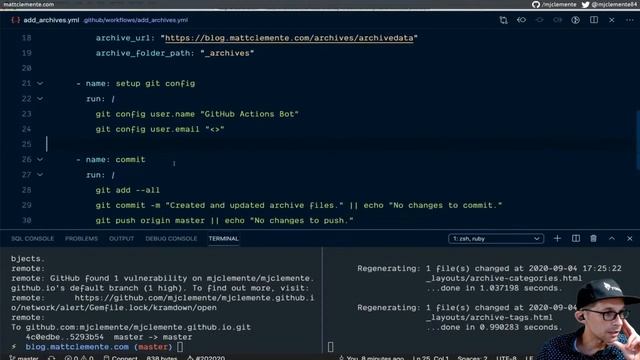The width and height of the screenshot is (640, 360).
Task: Select the TERMINAL panel tab
Action: 223,238
